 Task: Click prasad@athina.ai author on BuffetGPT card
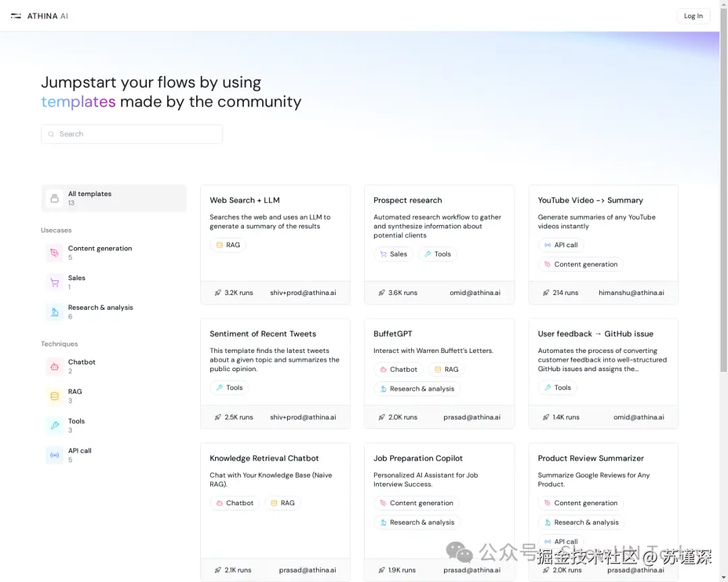pos(472,417)
